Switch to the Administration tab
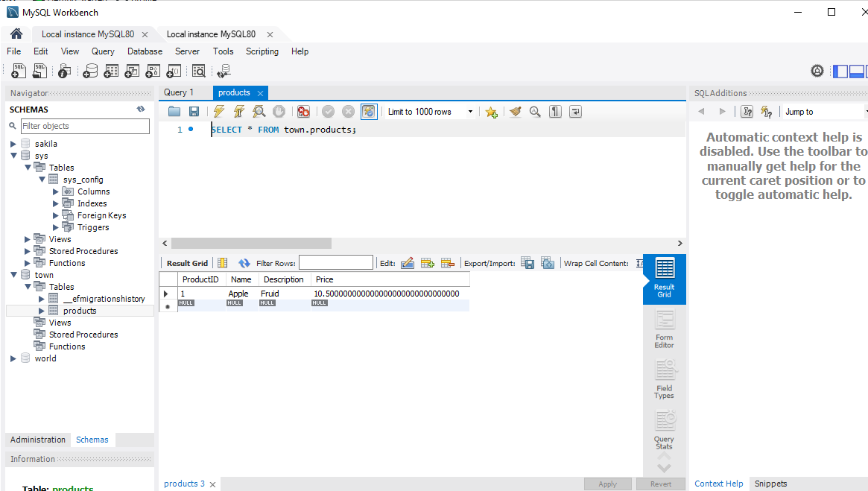The height and width of the screenshot is (491, 868). click(x=38, y=440)
